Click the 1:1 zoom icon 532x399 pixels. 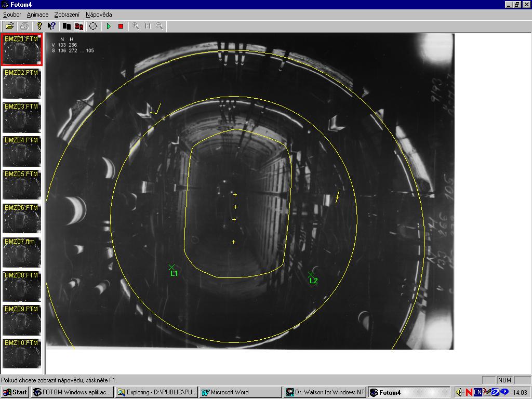point(147,26)
